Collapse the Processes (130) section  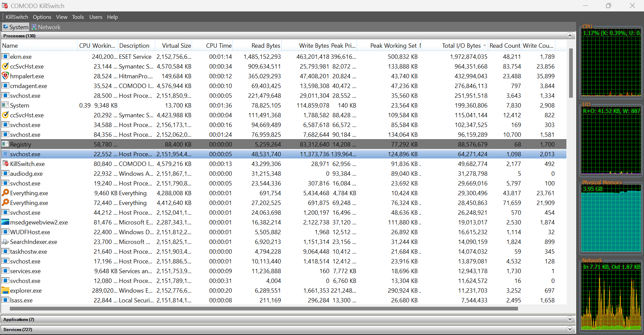coord(570,36)
